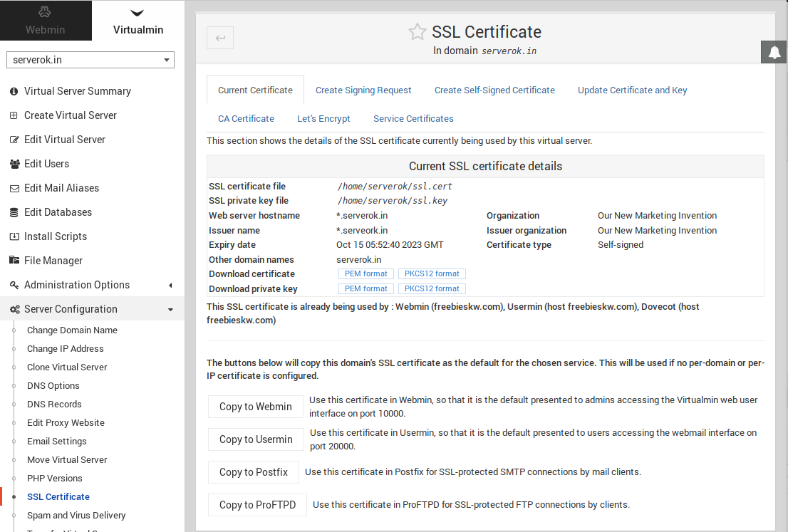The image size is (788, 532).
Task: Collapse the Server Configuration section
Action: (170, 309)
